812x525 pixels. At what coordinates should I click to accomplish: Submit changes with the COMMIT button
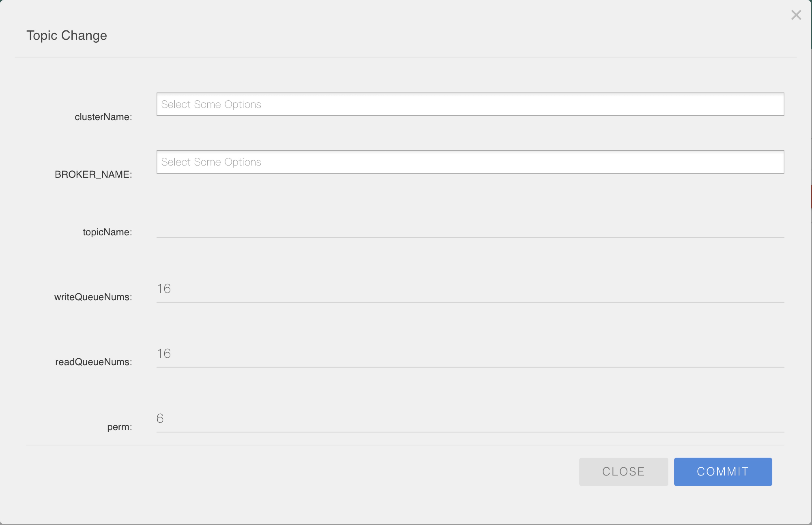coord(723,471)
